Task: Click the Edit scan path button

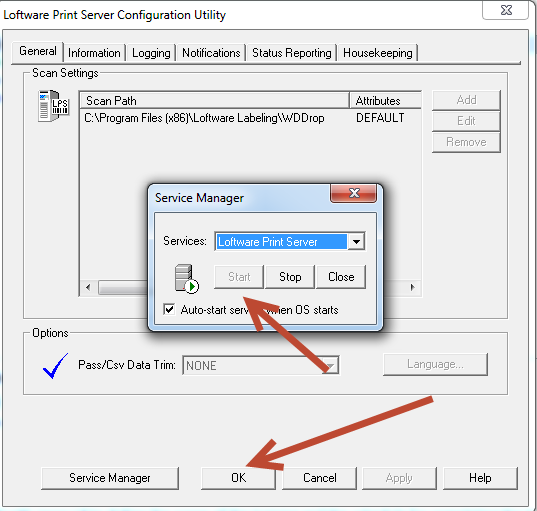Action: [466, 121]
